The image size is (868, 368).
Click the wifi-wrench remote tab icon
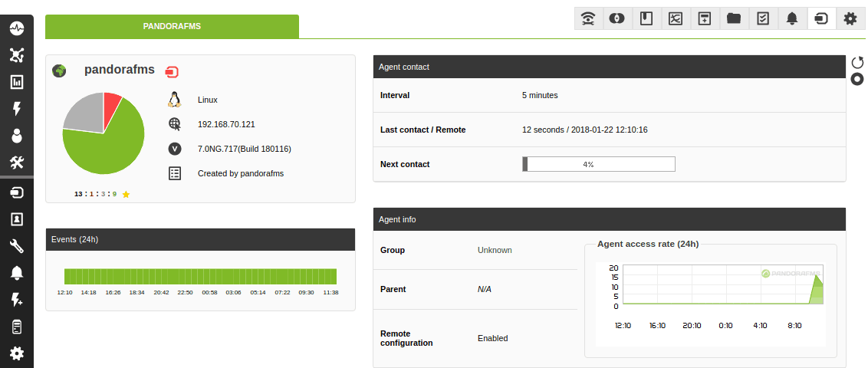tap(588, 19)
